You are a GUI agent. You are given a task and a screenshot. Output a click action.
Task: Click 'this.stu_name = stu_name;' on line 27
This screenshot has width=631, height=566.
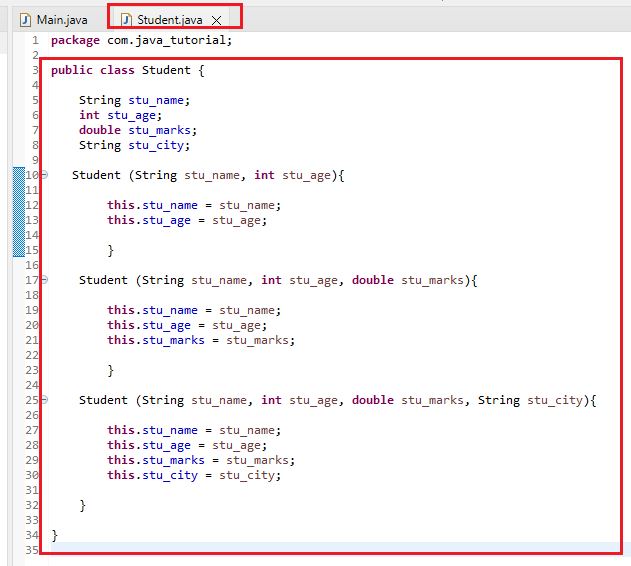click(x=194, y=430)
